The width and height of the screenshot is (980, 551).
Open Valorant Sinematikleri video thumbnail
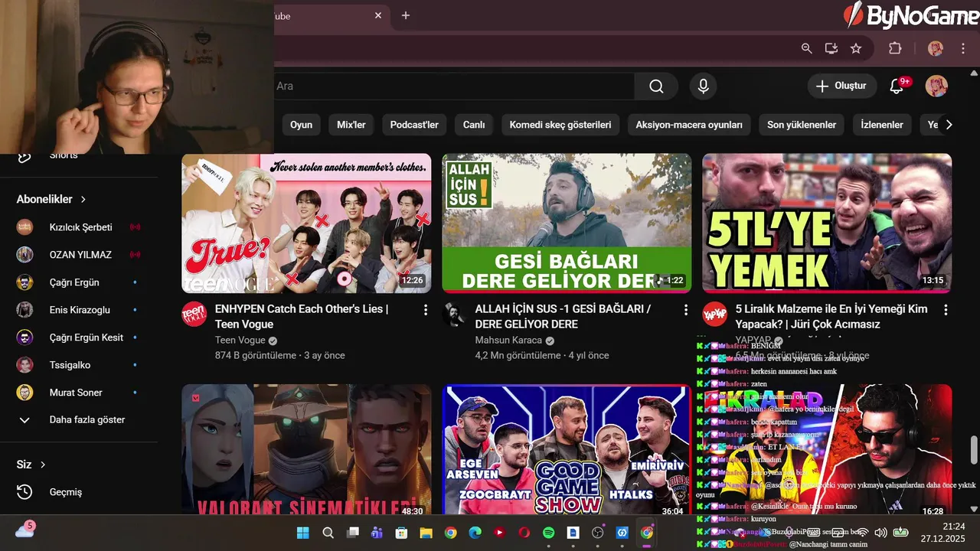[x=306, y=449]
